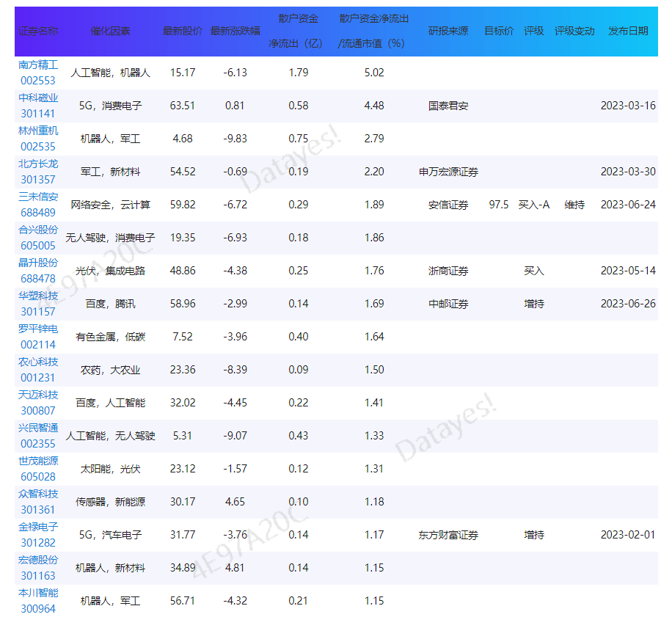Screen dimensions: 672x617
Task: Click the outflow ratio 5.02 cell
Action: click(x=374, y=73)
